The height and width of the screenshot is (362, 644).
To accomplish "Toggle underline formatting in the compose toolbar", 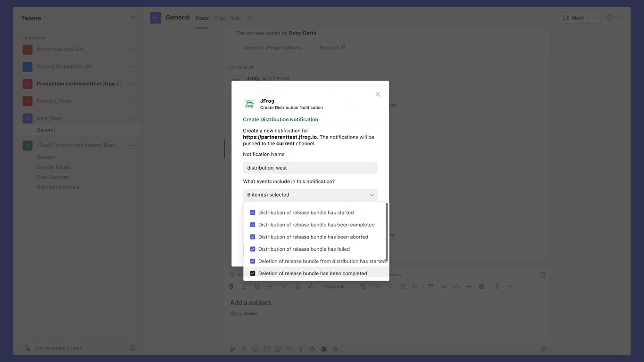I will pos(256,286).
